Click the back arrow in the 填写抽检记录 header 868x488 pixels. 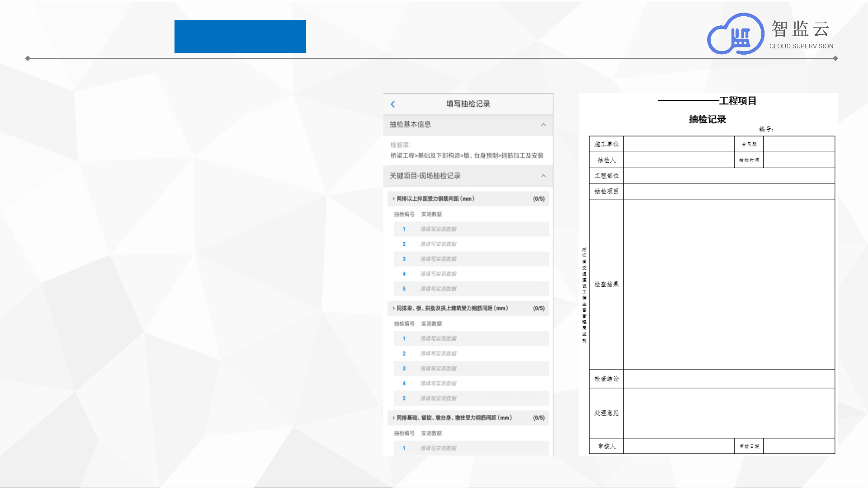(x=393, y=104)
